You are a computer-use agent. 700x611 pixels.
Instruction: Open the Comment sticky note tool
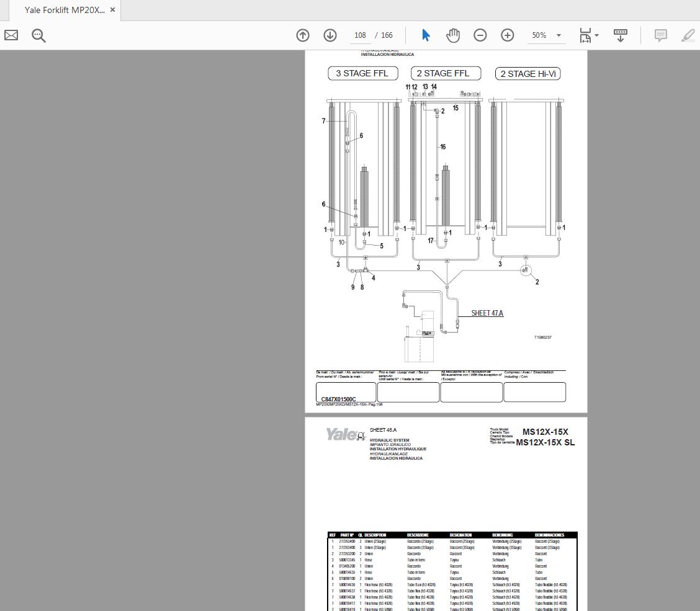tap(661, 35)
